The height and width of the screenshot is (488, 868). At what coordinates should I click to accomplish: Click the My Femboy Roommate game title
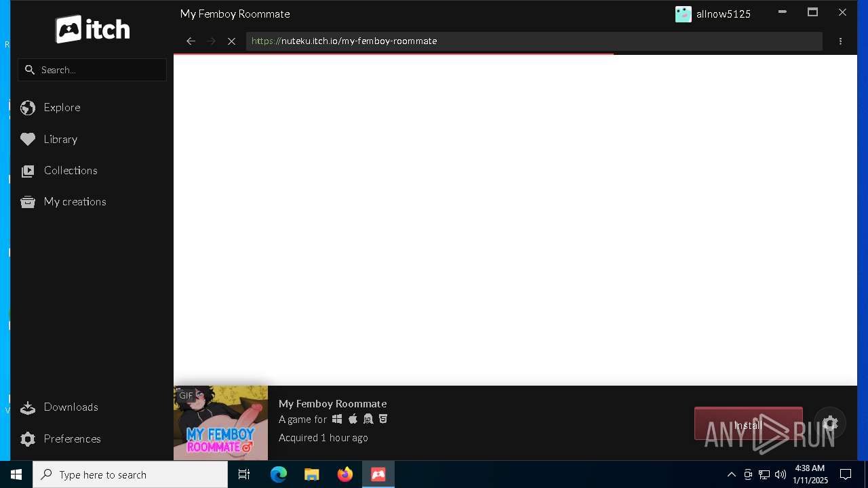pos(332,403)
